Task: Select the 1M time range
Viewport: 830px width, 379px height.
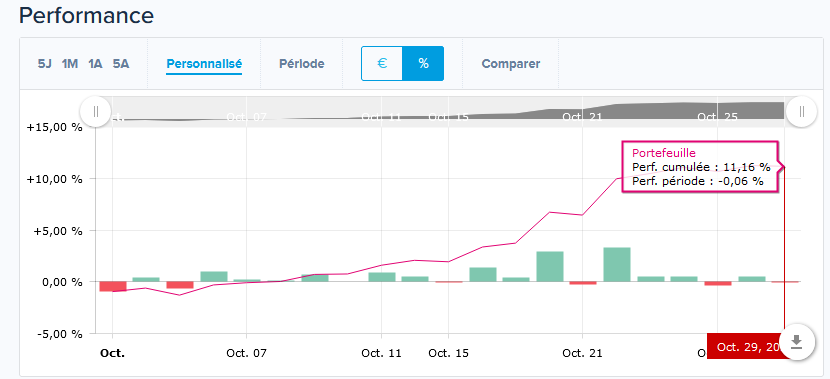Action: pos(70,64)
